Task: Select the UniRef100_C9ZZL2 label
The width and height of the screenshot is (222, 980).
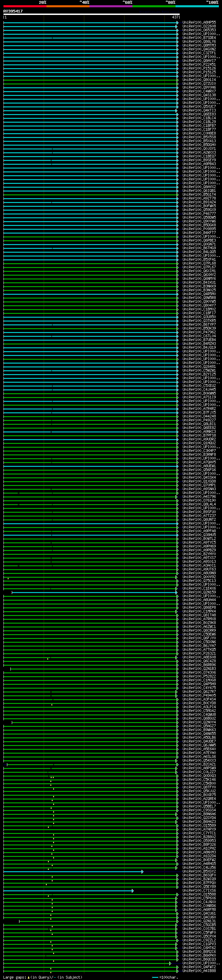Action: tap(199, 940)
